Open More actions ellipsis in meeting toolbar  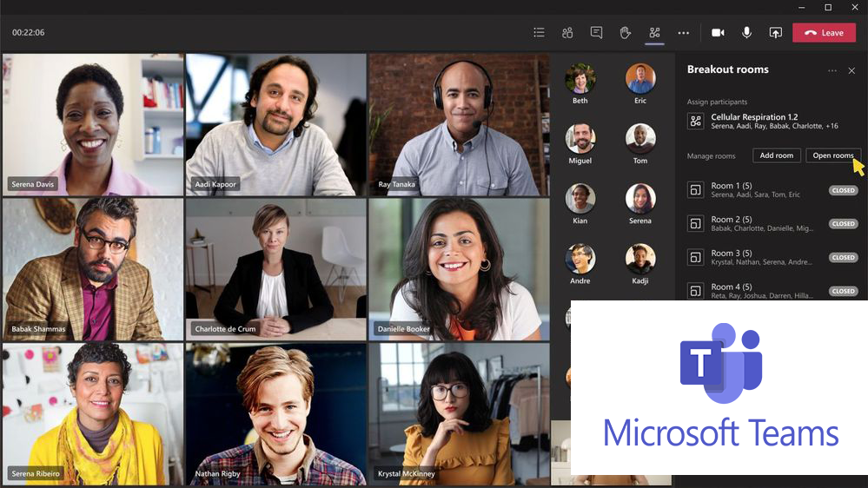tap(684, 33)
